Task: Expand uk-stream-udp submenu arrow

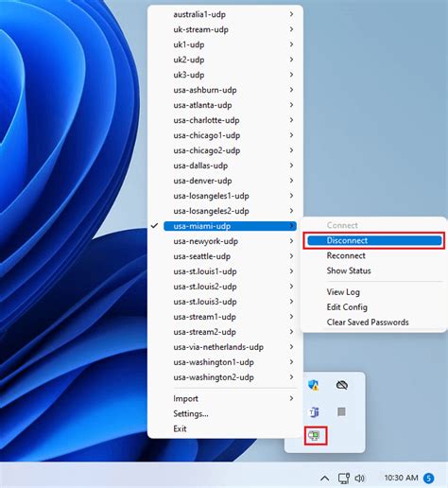Action: tap(291, 29)
